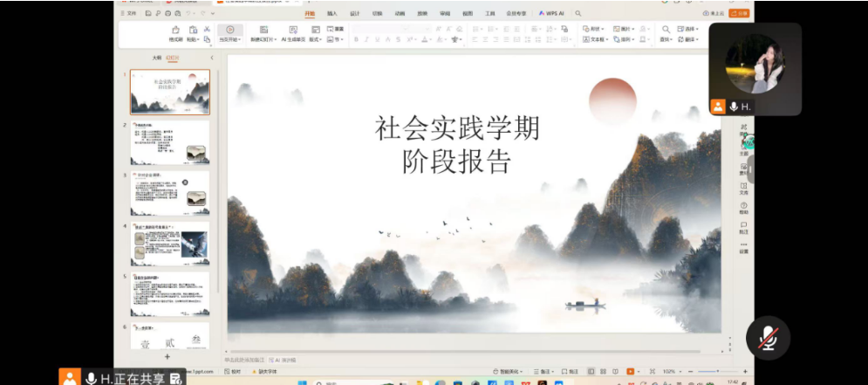
Task: Click the format painter icon
Action: click(175, 30)
